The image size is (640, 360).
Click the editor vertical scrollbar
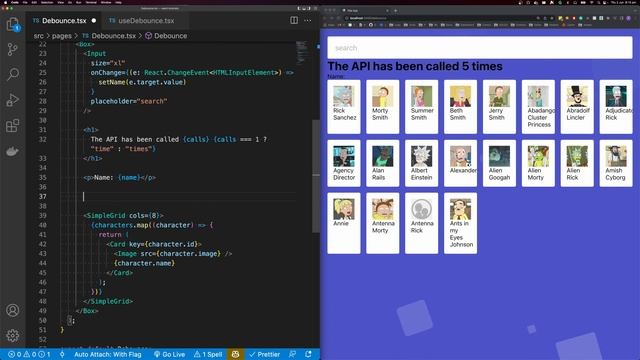[x=316, y=176]
